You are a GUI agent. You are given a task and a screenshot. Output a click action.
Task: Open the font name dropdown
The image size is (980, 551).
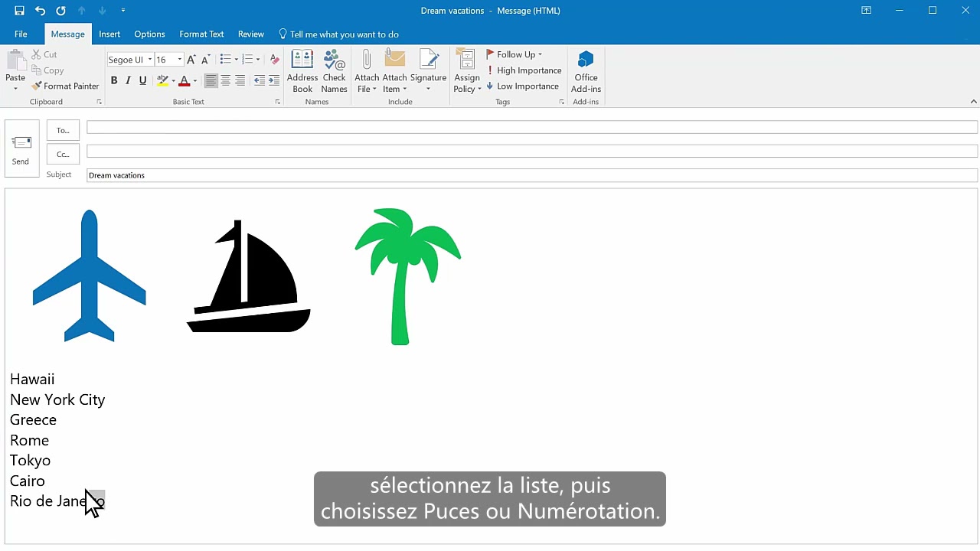pos(149,59)
